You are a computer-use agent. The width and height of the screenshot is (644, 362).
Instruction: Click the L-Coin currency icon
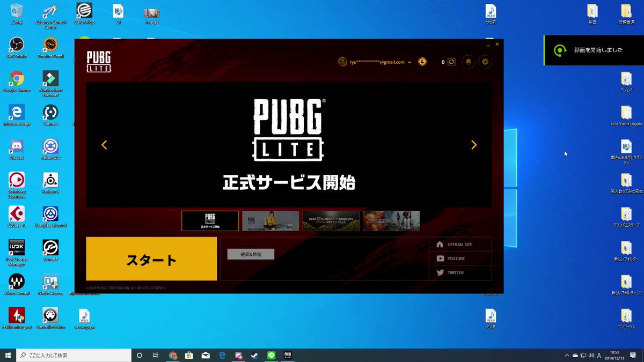point(423,62)
